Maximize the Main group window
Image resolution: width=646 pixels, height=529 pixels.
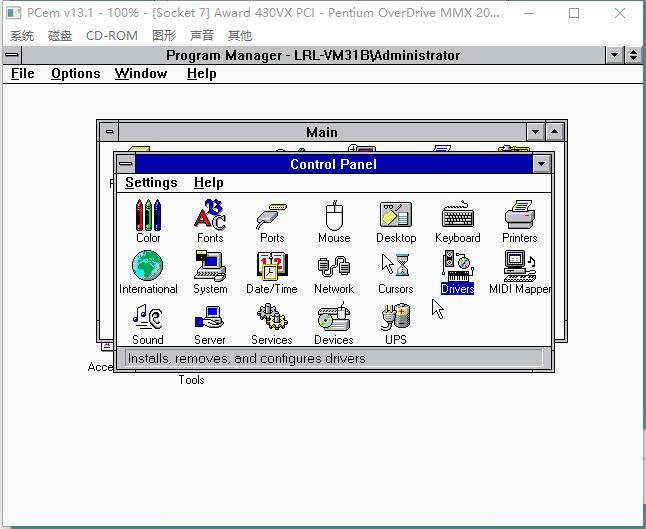coord(555,132)
